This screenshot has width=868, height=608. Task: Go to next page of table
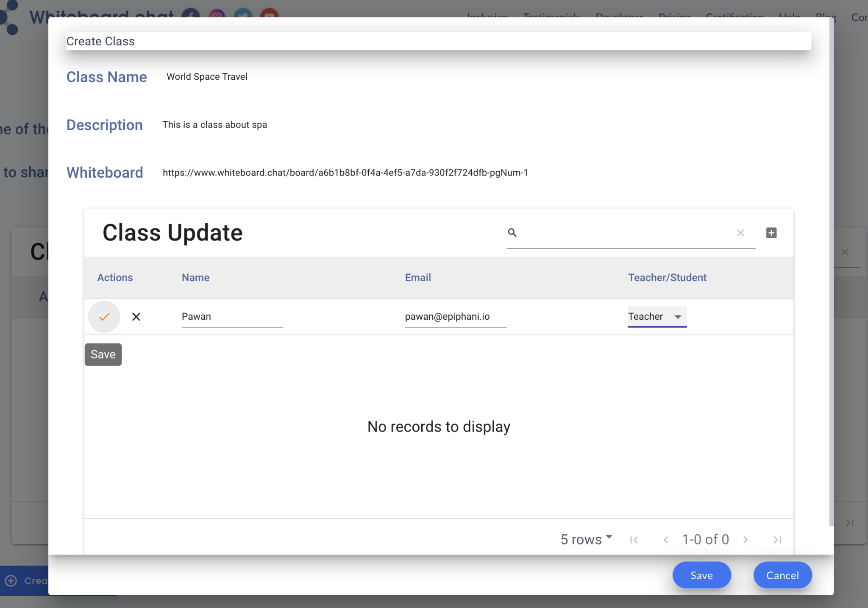(746, 540)
